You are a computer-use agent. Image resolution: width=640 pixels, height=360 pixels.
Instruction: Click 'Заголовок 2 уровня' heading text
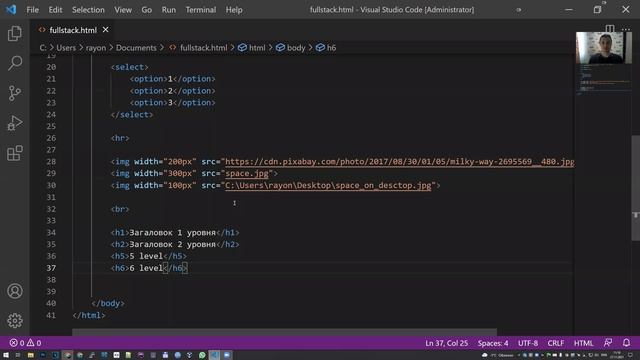tap(172, 244)
